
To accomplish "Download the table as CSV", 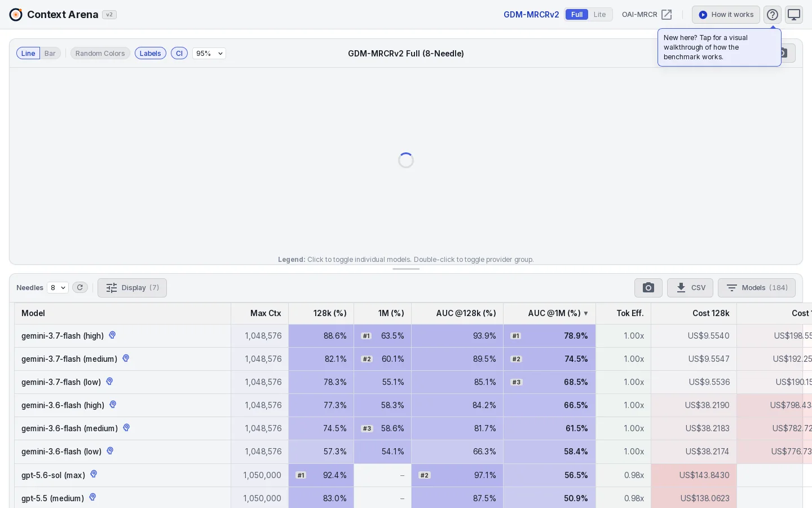I will coord(690,288).
